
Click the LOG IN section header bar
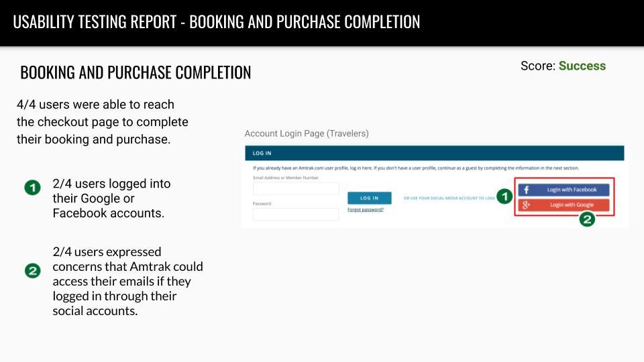click(435, 153)
